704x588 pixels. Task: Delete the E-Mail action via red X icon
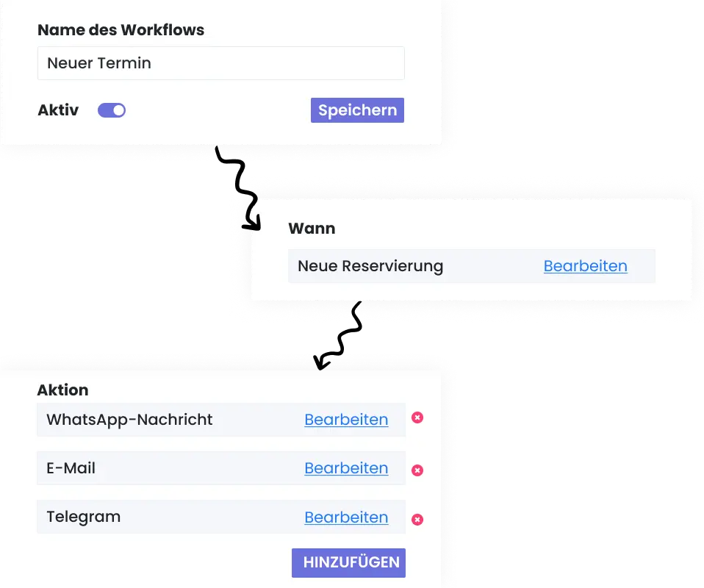[x=417, y=470]
